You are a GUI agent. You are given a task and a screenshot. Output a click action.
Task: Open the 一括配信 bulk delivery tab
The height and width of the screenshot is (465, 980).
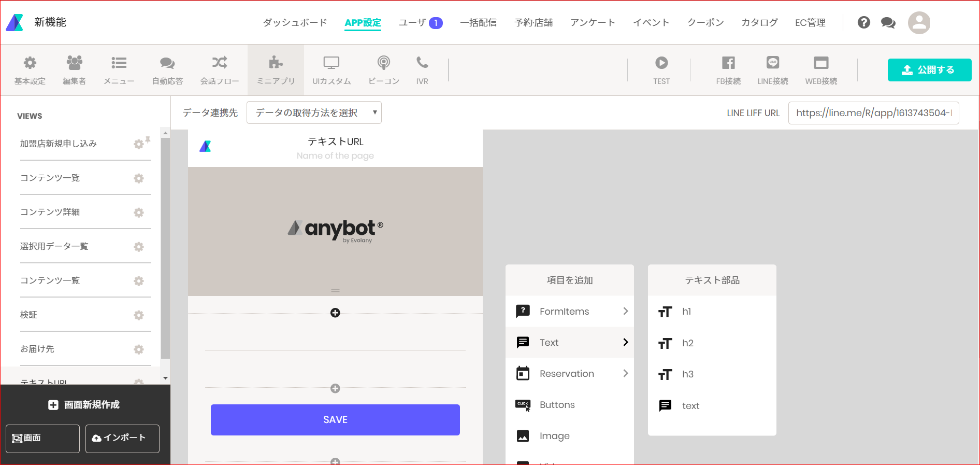478,23
